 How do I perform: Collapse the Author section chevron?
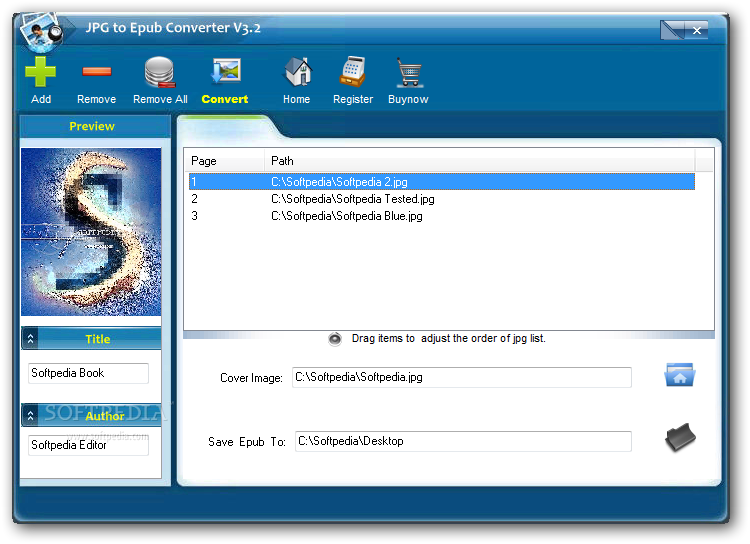(x=31, y=415)
